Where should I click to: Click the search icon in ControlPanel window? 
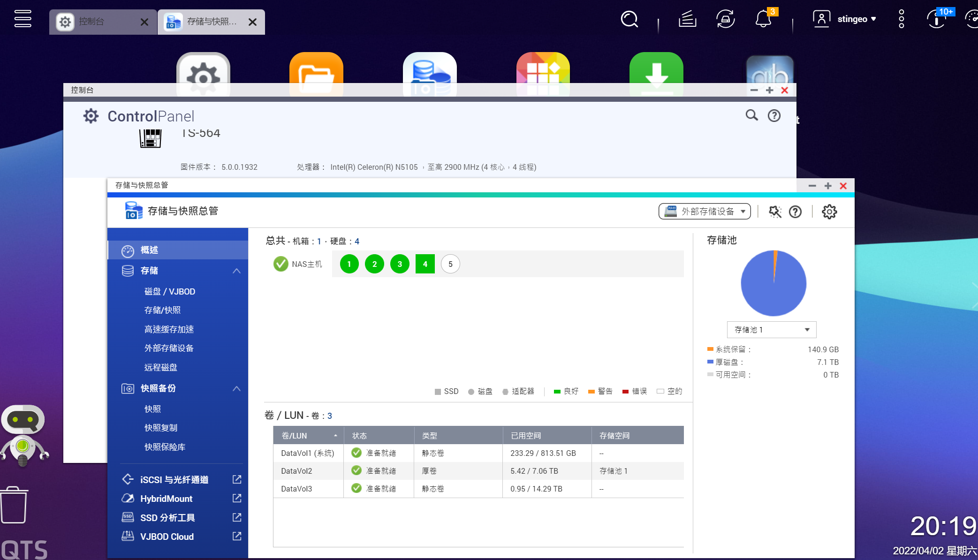(751, 115)
